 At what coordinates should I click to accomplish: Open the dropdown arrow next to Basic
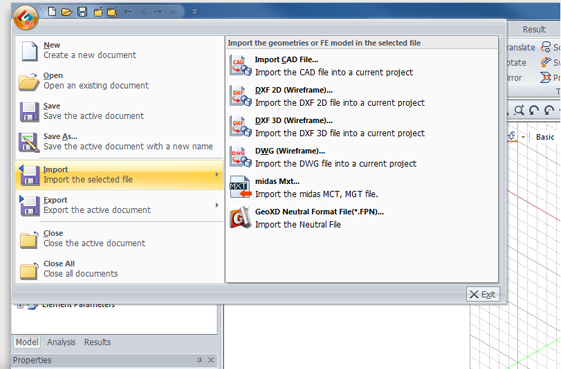tap(523, 137)
